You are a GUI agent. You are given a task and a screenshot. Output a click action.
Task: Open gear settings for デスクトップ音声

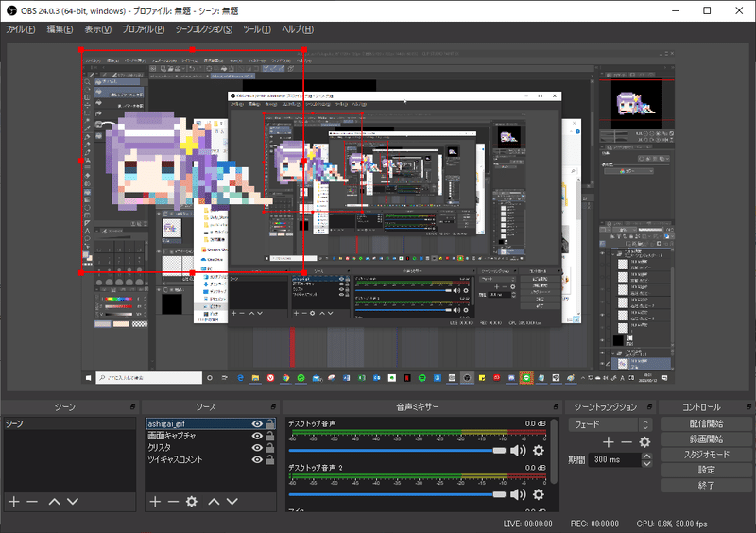pyautogui.click(x=539, y=451)
